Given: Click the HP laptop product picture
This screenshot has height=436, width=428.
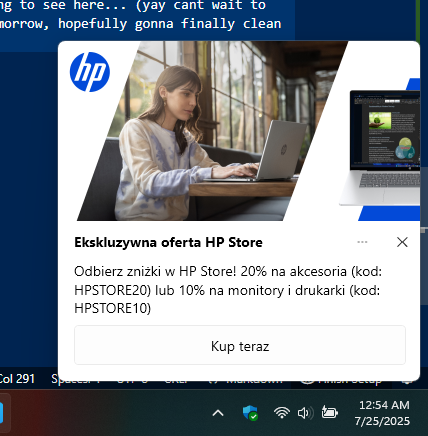Looking at the screenshot, I should coord(383,147).
